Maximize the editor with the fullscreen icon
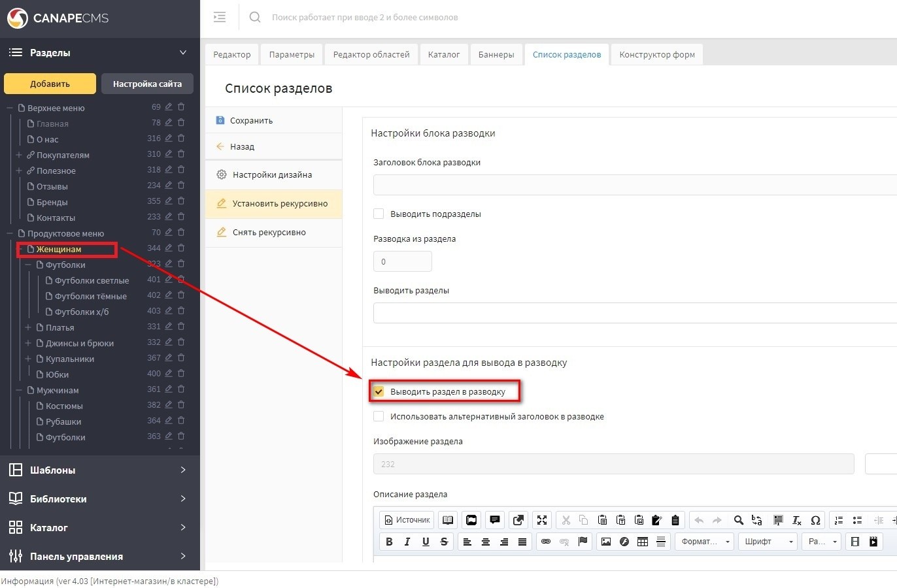Image resolution: width=897 pixels, height=588 pixels. (x=542, y=520)
